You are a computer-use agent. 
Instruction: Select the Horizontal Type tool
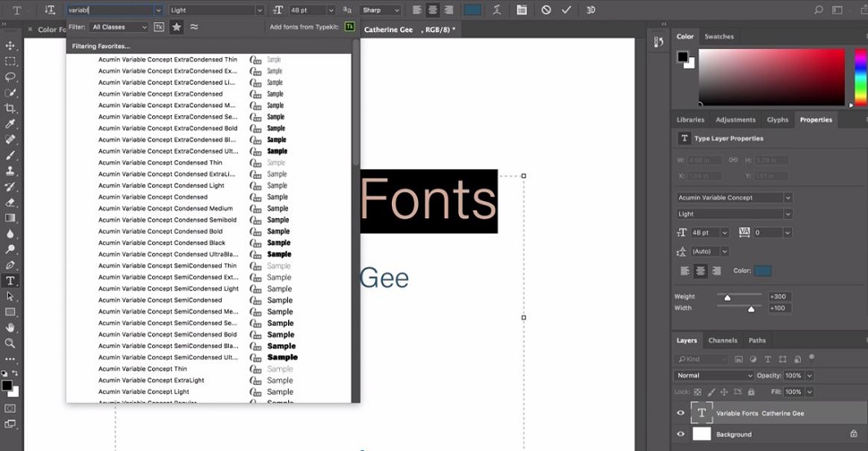pyautogui.click(x=11, y=281)
